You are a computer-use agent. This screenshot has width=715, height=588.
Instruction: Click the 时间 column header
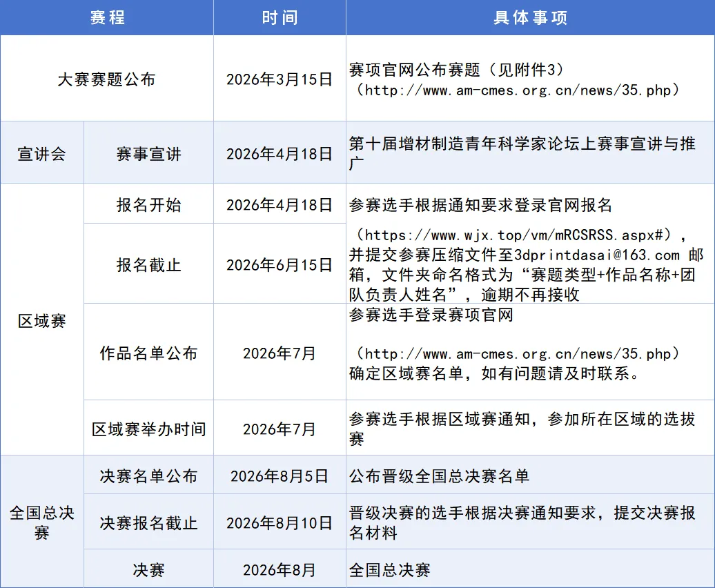coord(279,17)
